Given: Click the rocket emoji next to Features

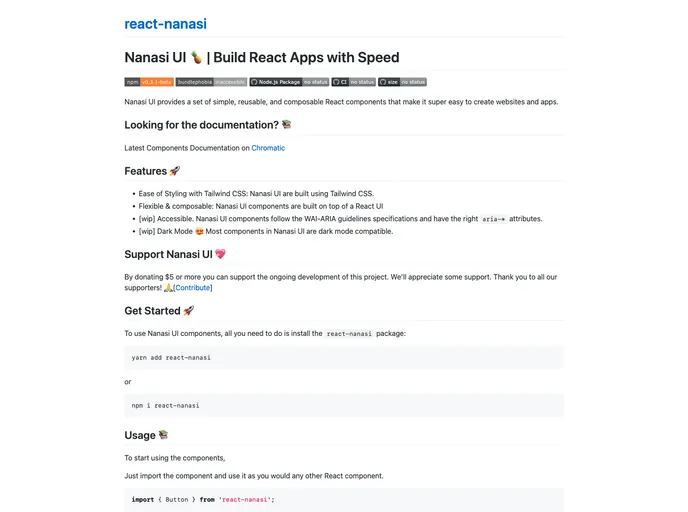Looking at the screenshot, I should coord(175,171).
